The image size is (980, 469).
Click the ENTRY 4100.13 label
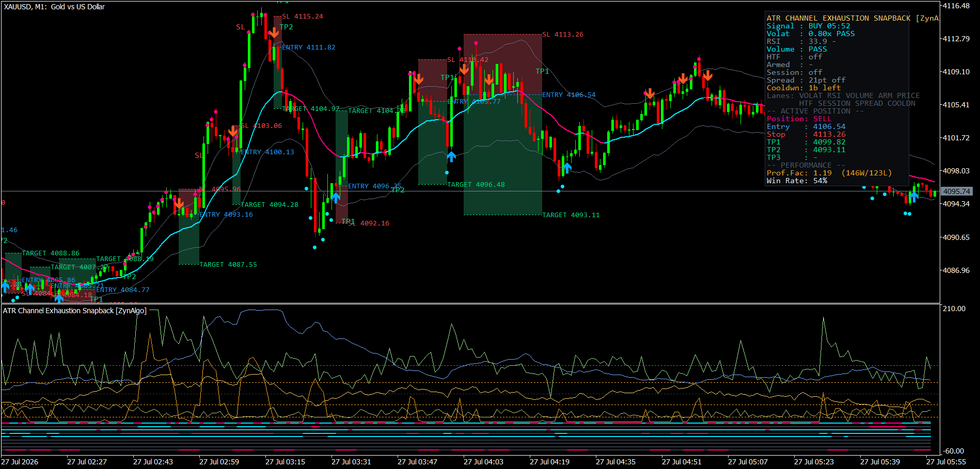pos(267,152)
